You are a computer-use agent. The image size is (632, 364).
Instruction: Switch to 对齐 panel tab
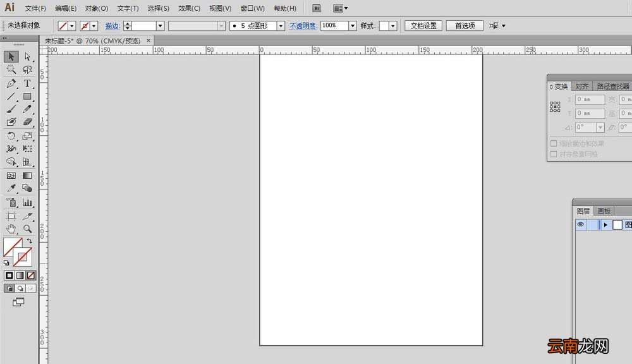point(582,87)
